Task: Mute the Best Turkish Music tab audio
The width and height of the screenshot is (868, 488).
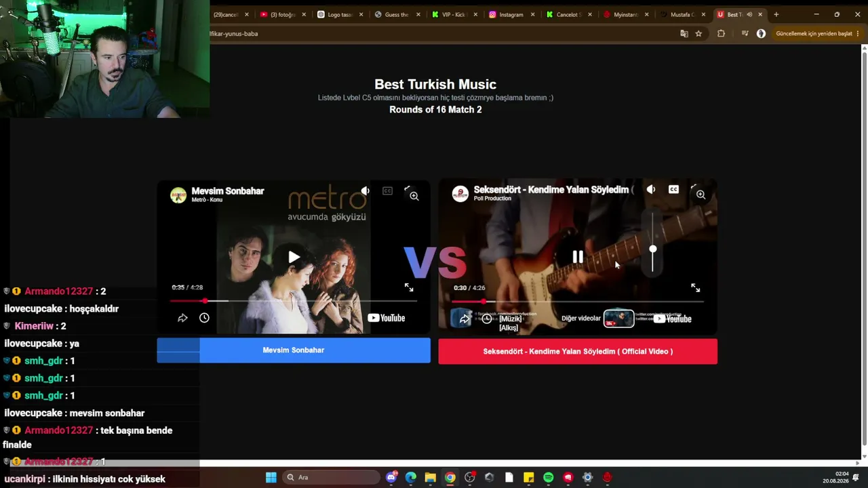Action: (x=749, y=14)
